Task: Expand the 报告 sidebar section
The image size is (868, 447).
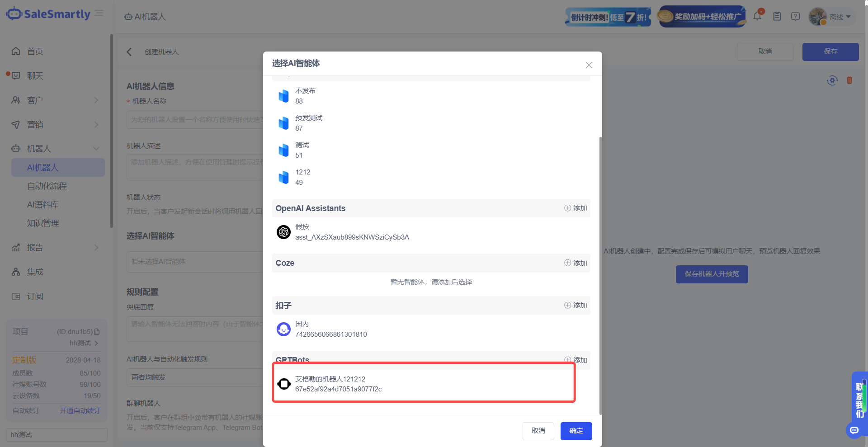Action: coord(34,247)
